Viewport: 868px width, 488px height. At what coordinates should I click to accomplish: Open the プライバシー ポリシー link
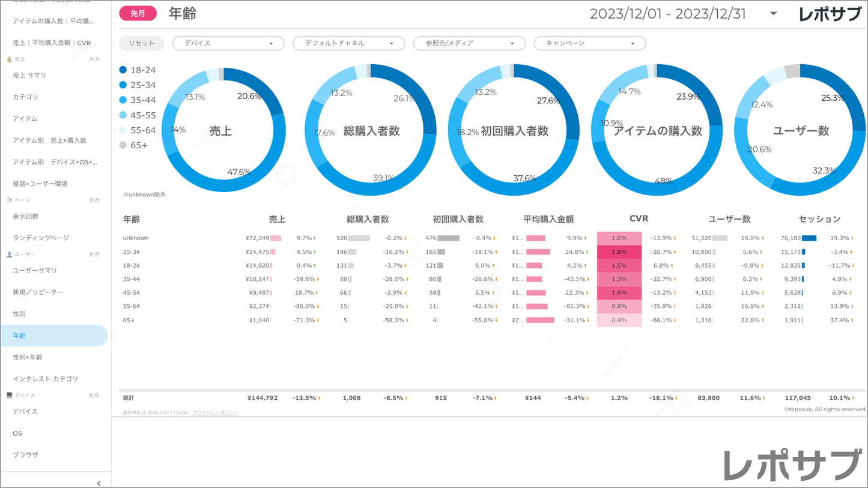point(216,413)
